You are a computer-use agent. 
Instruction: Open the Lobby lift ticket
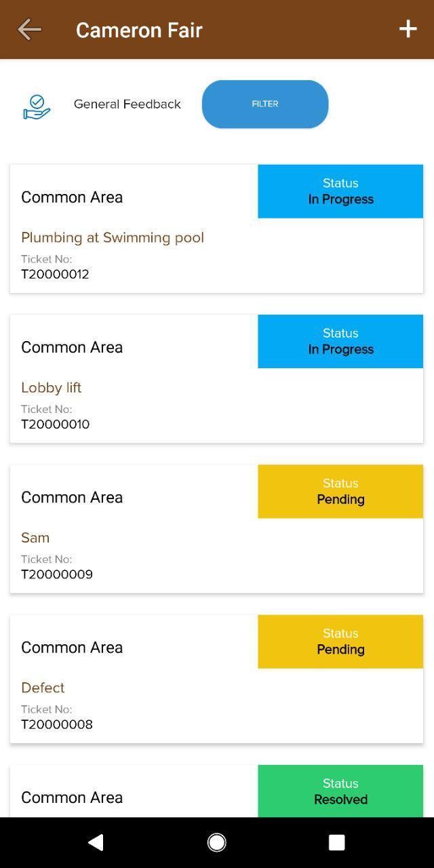[x=51, y=387]
